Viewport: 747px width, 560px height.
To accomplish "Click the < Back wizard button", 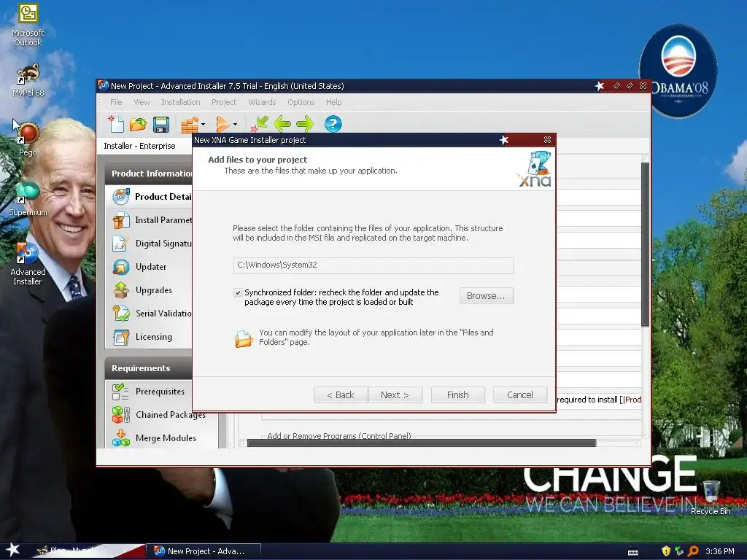I will [341, 394].
